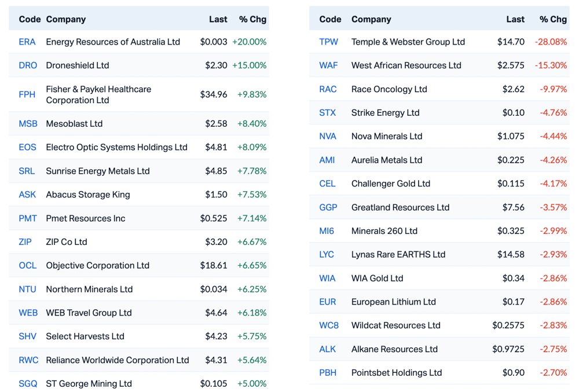Click the -9.97% change value

pyautogui.click(x=553, y=89)
